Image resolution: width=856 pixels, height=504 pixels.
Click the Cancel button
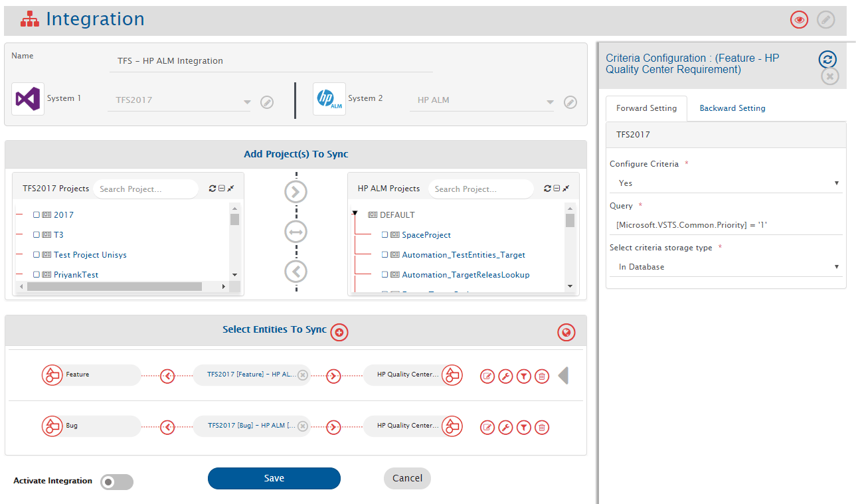407,478
